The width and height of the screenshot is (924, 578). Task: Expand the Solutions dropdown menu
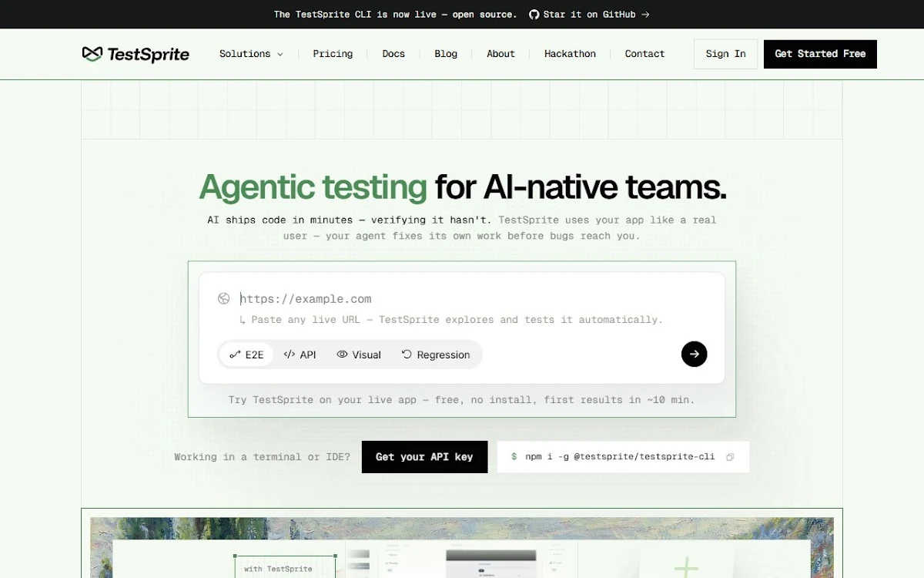(251, 54)
